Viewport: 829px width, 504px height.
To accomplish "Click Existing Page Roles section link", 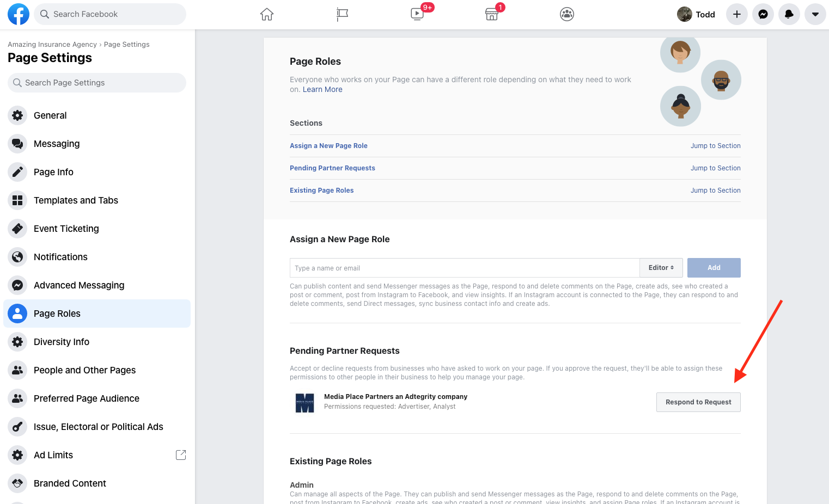I will 321,190.
